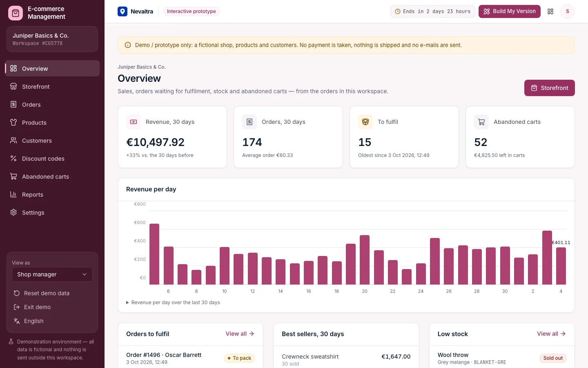Click View all in Low stock
The image size is (588, 368).
click(x=551, y=334)
